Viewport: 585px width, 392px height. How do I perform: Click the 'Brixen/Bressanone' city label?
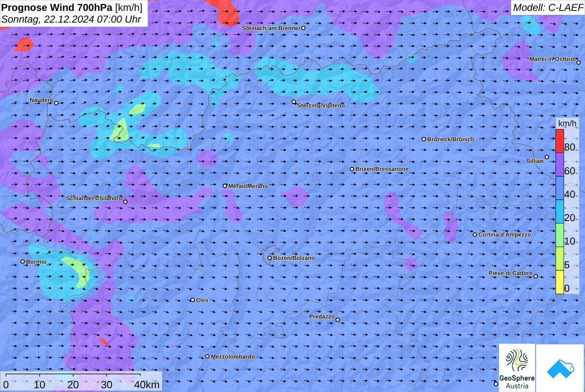[382, 169]
